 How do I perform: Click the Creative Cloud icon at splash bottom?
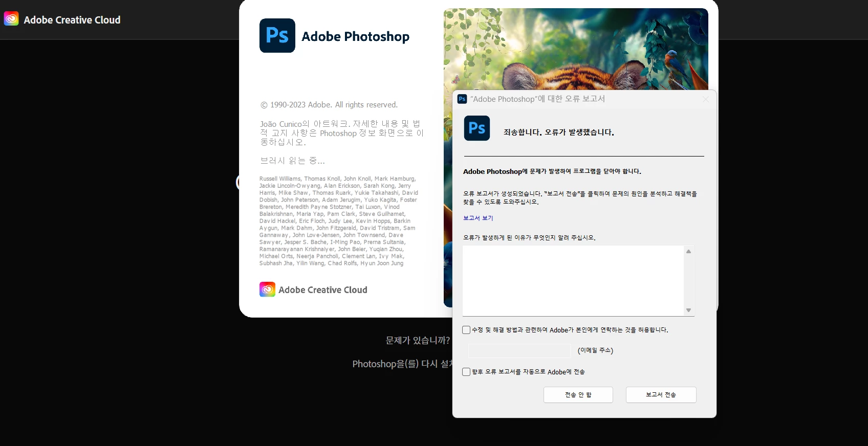[267, 289]
